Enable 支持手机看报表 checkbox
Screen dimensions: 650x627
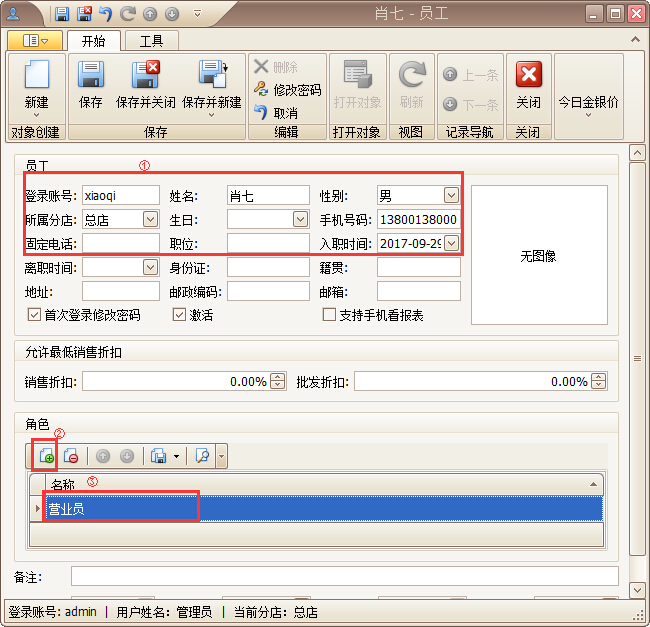click(x=329, y=315)
